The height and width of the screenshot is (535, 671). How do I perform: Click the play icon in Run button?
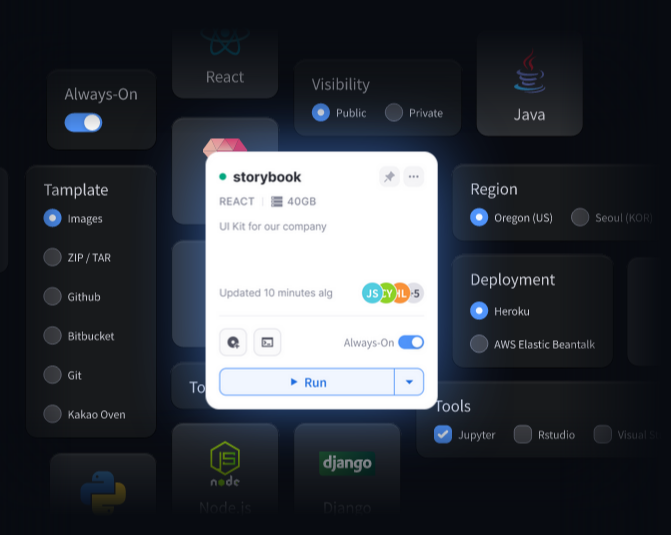click(x=294, y=382)
